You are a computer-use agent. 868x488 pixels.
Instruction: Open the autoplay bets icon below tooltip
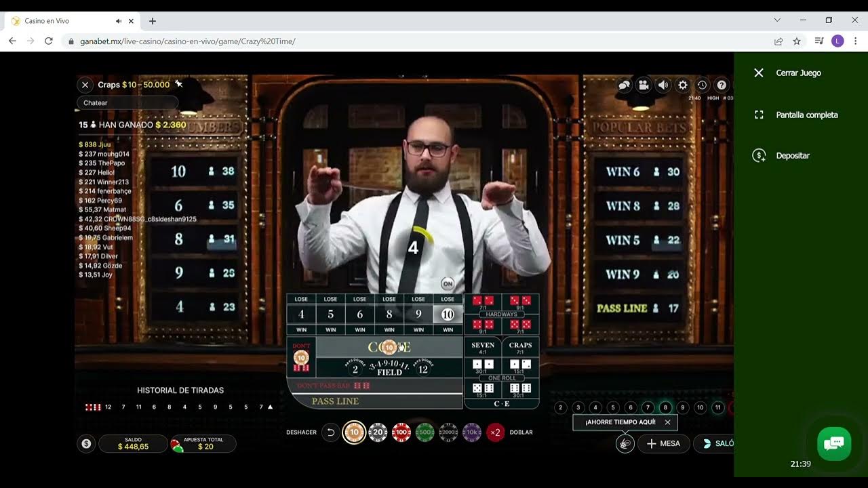coord(625,444)
